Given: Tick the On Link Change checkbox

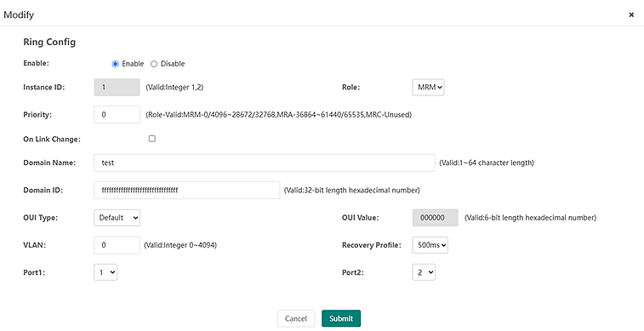Looking at the screenshot, I should [x=152, y=139].
